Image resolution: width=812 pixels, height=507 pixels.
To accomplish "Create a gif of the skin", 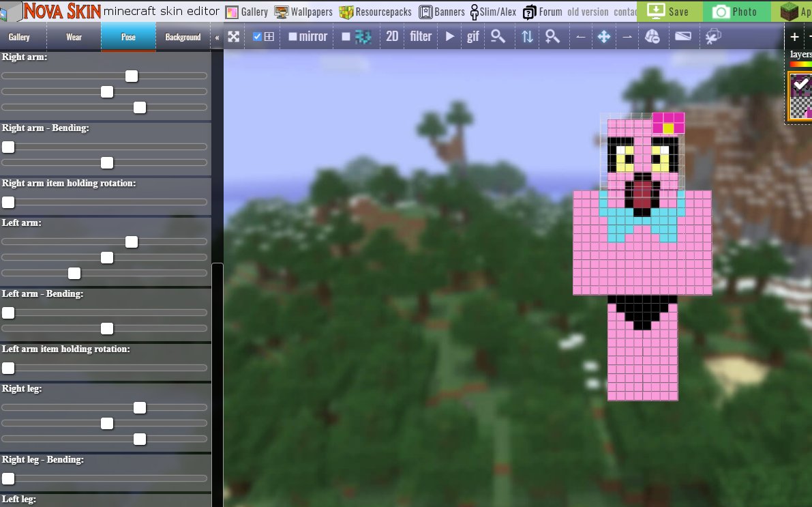I will pos(472,36).
